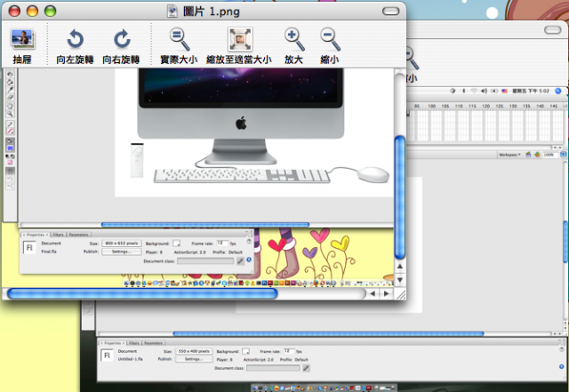Open Parameters tab above Final.fla document
The image size is (569, 392).
78,235
